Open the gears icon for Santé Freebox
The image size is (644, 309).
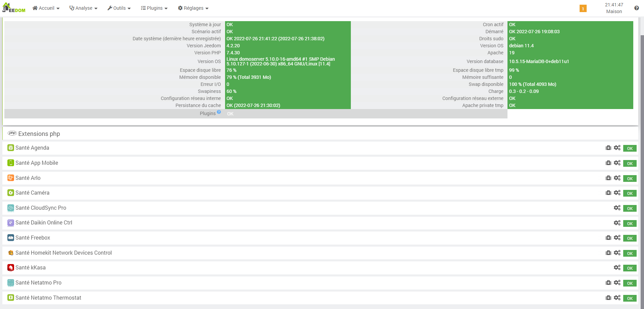[x=617, y=238]
